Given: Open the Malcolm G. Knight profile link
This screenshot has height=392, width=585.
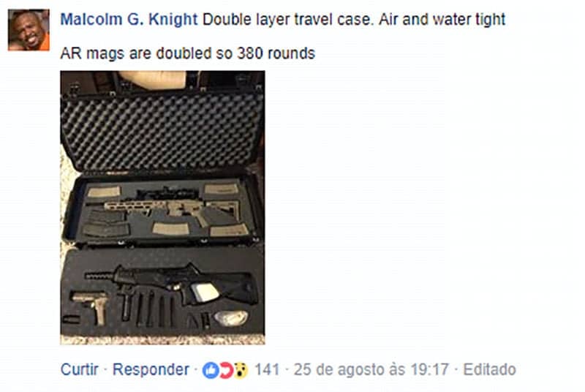Looking at the screenshot, I should point(129,20).
